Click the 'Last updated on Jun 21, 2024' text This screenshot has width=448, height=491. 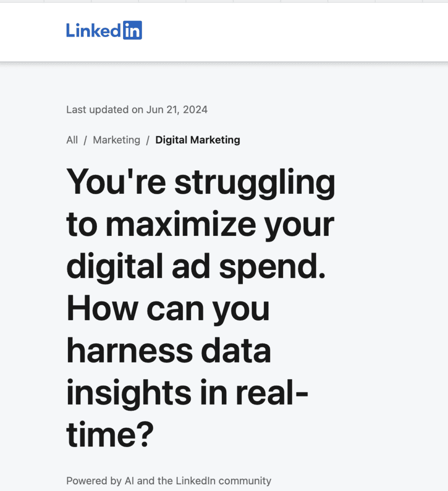click(x=137, y=109)
